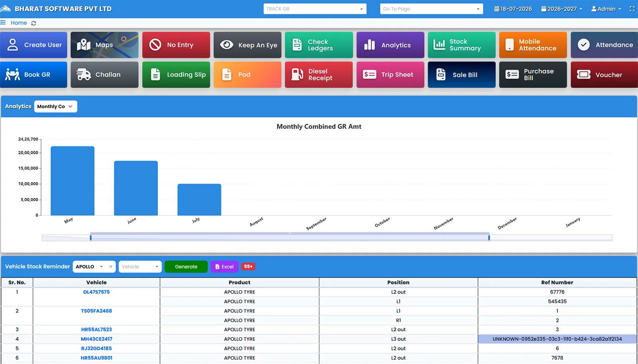Click the Product column header
Image resolution: width=638 pixels, height=364 pixels.
tap(240, 283)
